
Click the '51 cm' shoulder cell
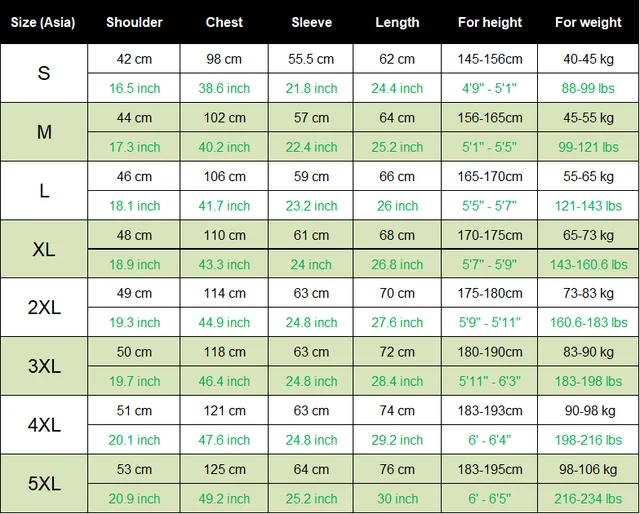coord(134,410)
